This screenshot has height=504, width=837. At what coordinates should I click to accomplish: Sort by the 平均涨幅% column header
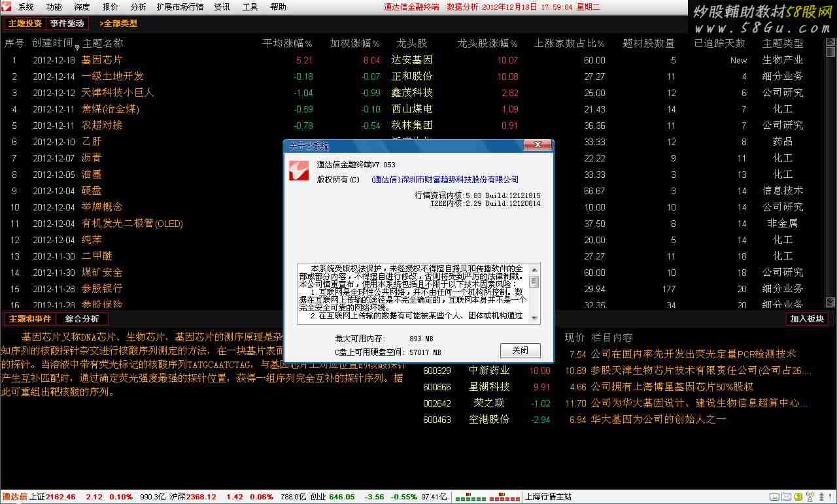[287, 44]
